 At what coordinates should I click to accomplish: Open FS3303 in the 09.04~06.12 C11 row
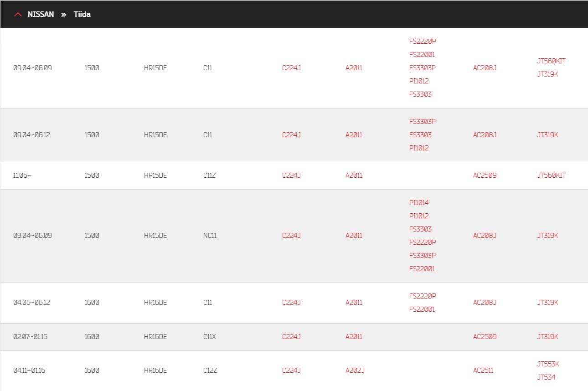pos(420,135)
